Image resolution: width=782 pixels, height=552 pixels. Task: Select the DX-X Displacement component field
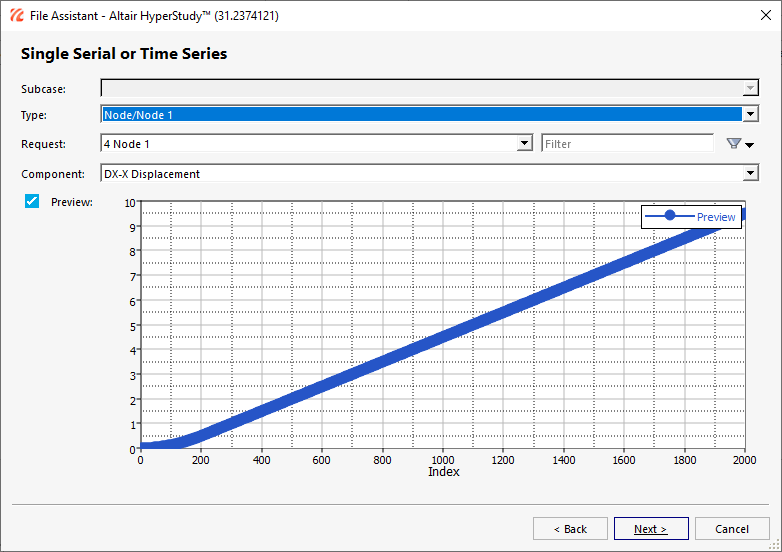pyautogui.click(x=420, y=174)
